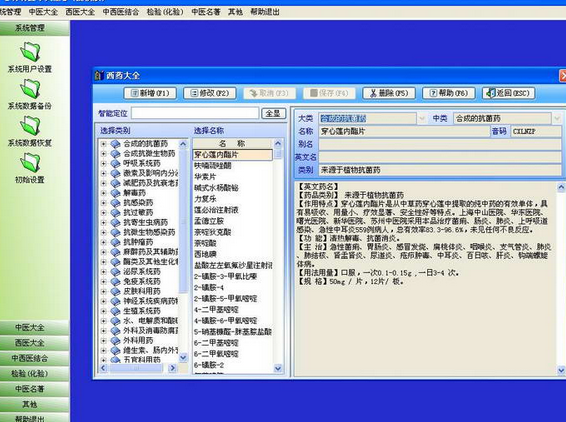Image resolution: width=566 pixels, height=422 pixels.
Task: Open the 系统用户设置 folder icon
Action: point(30,52)
